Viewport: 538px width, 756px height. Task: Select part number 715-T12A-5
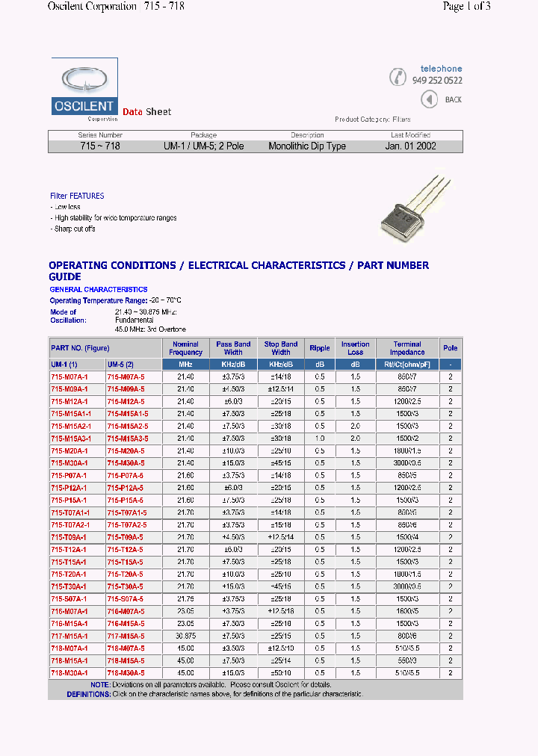126,550
